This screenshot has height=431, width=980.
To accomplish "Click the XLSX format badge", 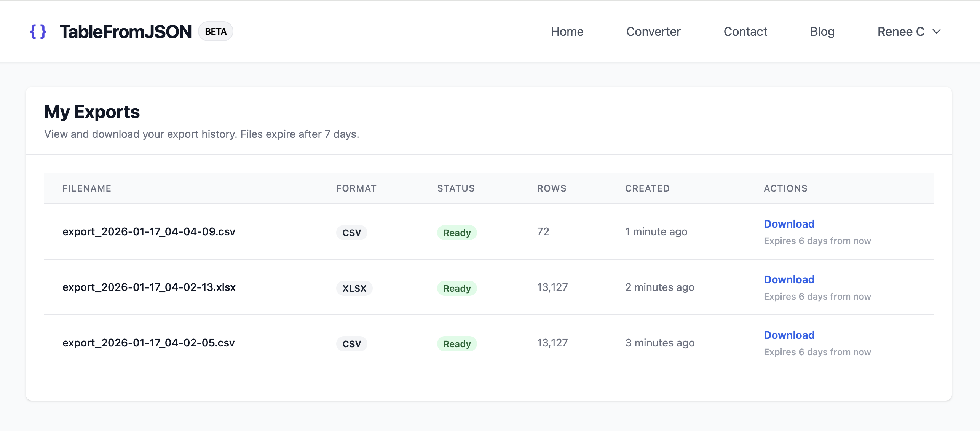I will click(354, 288).
